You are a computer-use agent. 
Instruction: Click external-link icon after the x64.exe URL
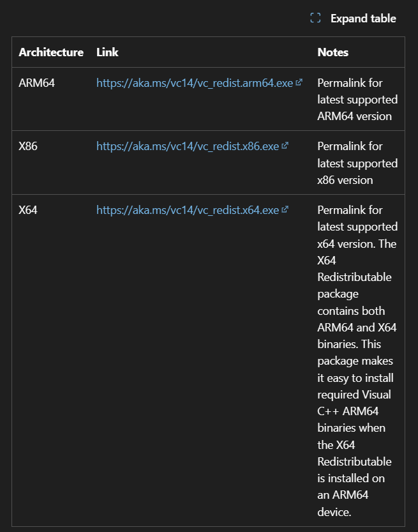click(285, 209)
